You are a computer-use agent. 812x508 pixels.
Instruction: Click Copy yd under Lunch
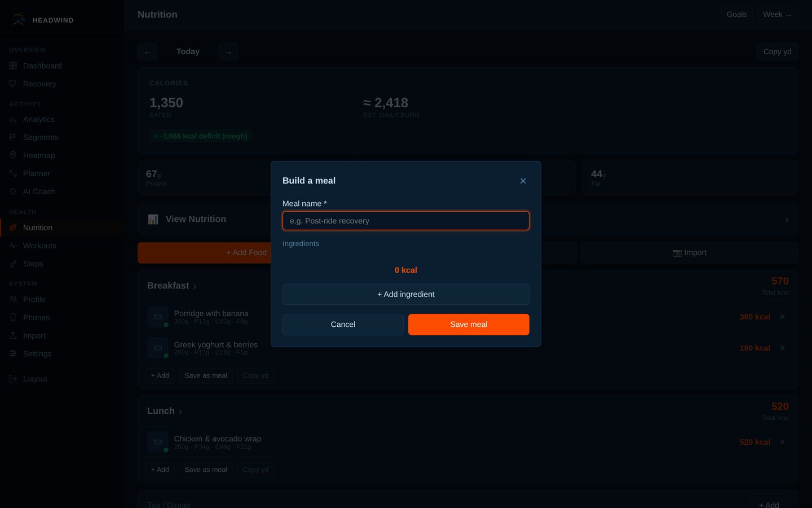point(255,470)
